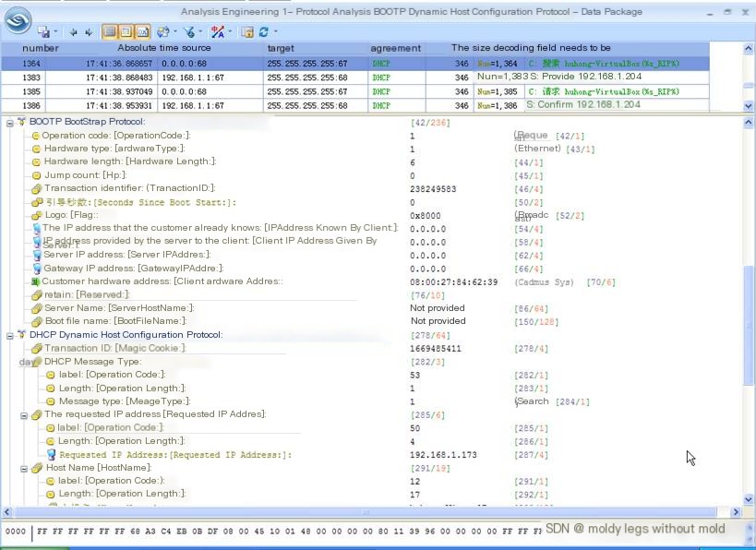Click the Server IP address field icon
The height and width of the screenshot is (550, 756).
click(37, 255)
